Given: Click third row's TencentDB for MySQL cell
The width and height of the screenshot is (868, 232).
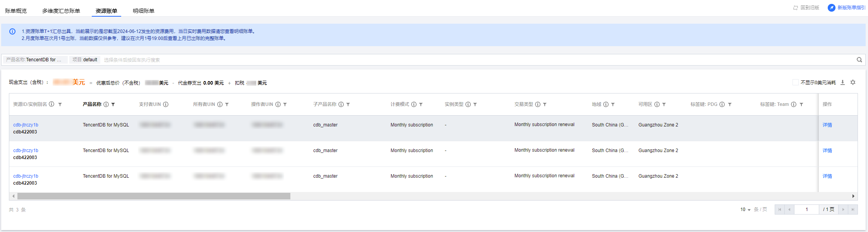Looking at the screenshot, I should pos(106,176).
